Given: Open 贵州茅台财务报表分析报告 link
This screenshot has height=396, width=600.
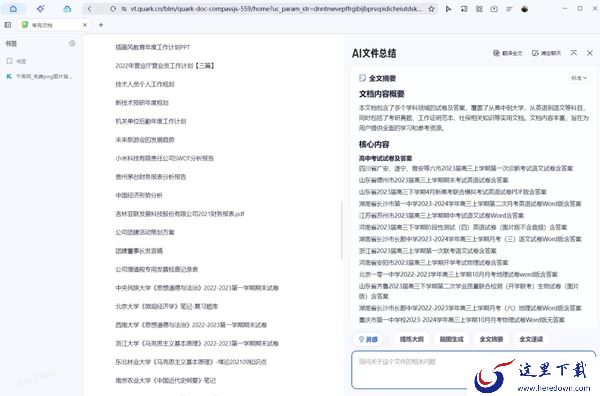Looking at the screenshot, I should pyautogui.click(x=151, y=177).
